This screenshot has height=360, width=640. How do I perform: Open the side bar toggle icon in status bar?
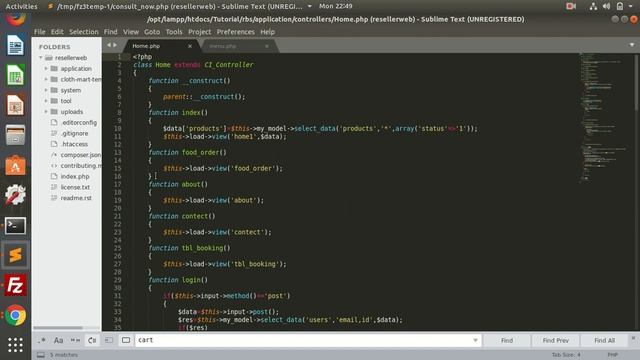tap(41, 355)
